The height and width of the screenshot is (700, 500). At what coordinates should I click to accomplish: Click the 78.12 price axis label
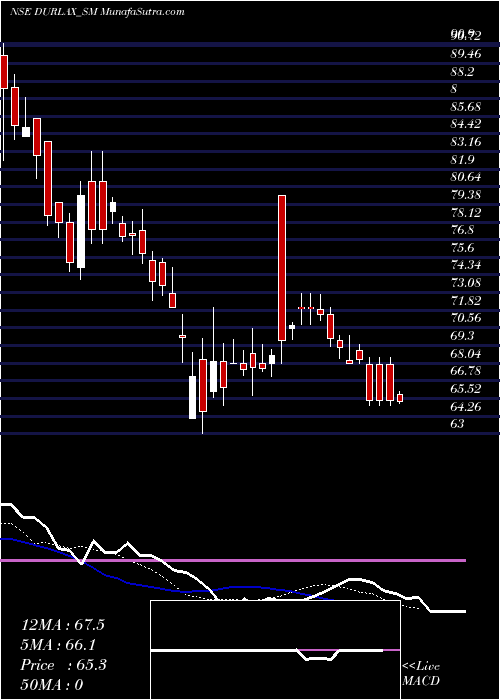tap(466, 212)
